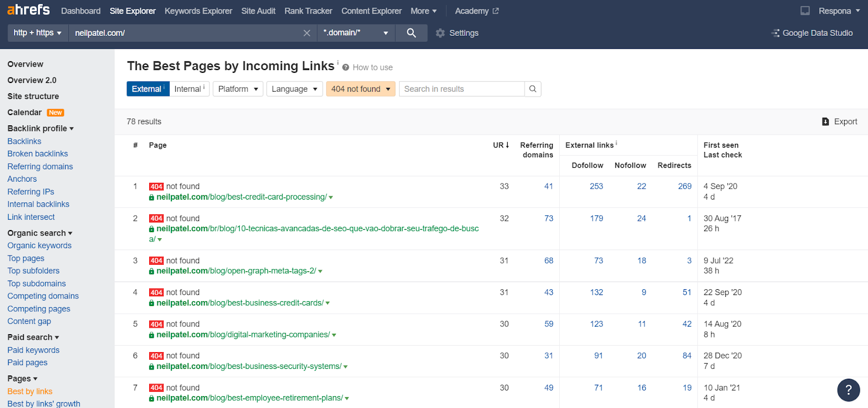Open Calendar with New badge

coord(36,112)
